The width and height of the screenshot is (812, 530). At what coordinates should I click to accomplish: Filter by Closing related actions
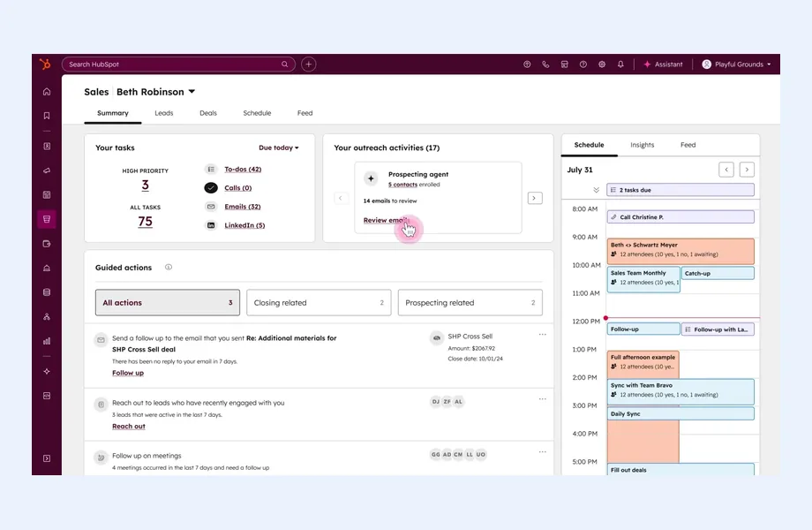coord(319,303)
